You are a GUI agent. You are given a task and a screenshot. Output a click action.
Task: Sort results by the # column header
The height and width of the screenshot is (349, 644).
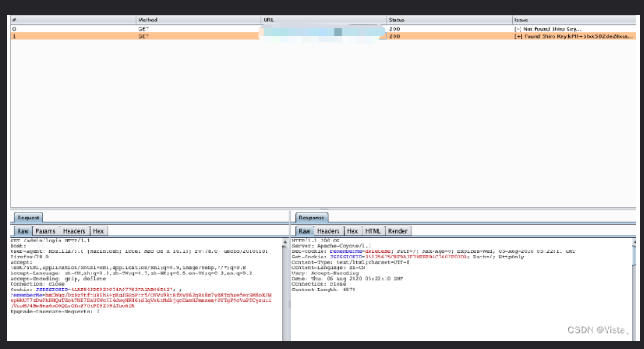click(73, 20)
